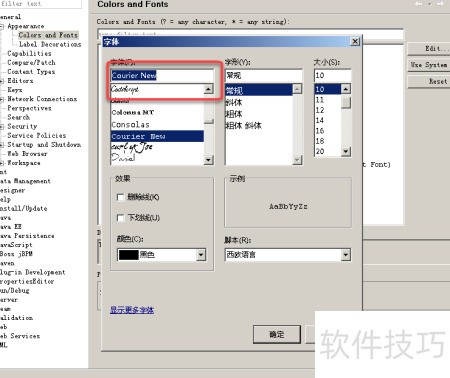Click the font name input showing Courier New
Screen dimensions: 450x378
tap(162, 75)
